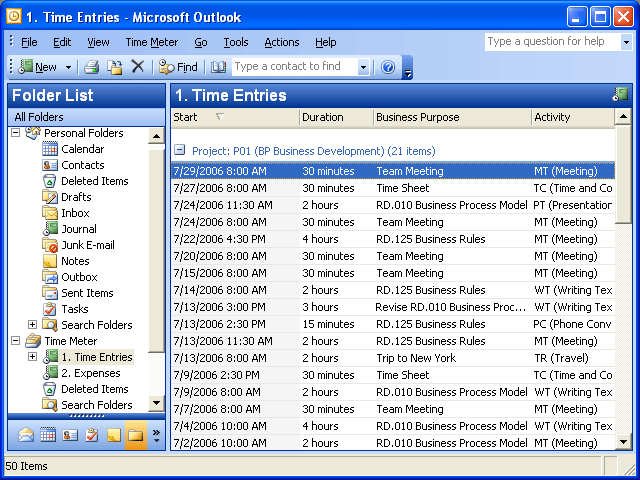Click the Find toolbar button
The image size is (640, 480).
pyautogui.click(x=178, y=67)
